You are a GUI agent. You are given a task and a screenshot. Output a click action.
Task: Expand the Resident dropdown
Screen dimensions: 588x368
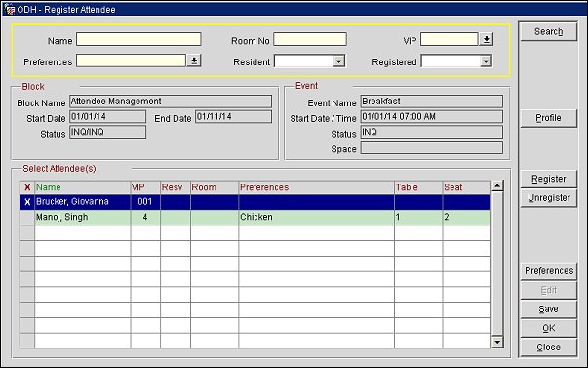[338, 61]
